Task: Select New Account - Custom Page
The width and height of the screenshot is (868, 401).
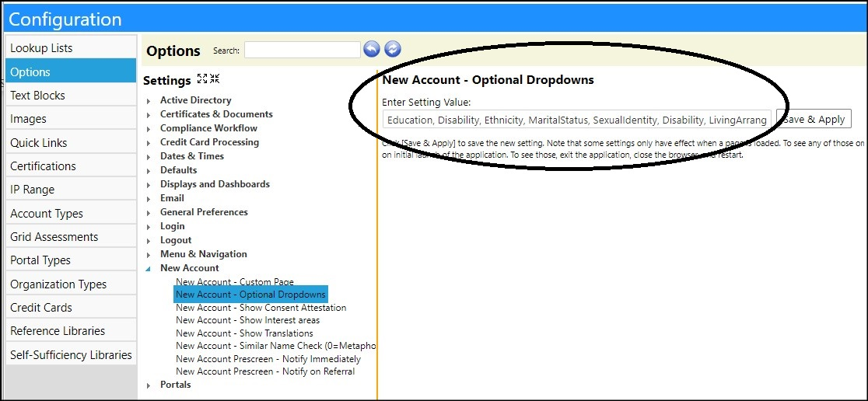Action: [235, 282]
